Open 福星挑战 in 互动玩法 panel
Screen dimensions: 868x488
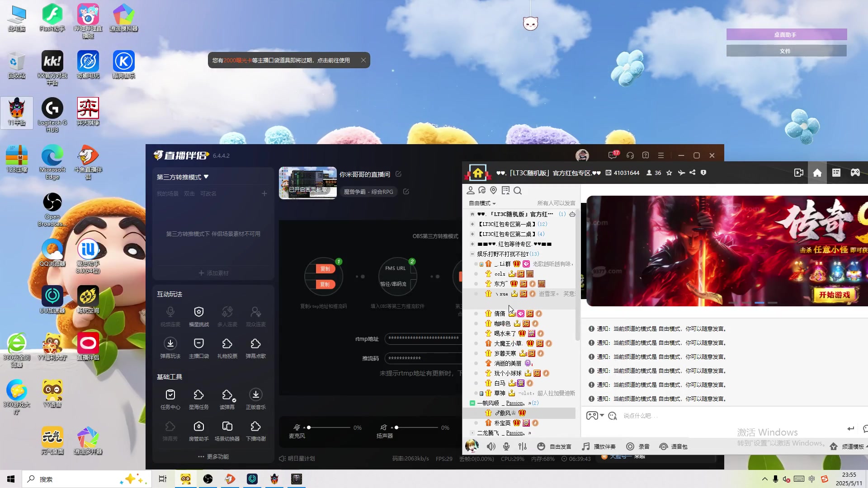pyautogui.click(x=198, y=316)
